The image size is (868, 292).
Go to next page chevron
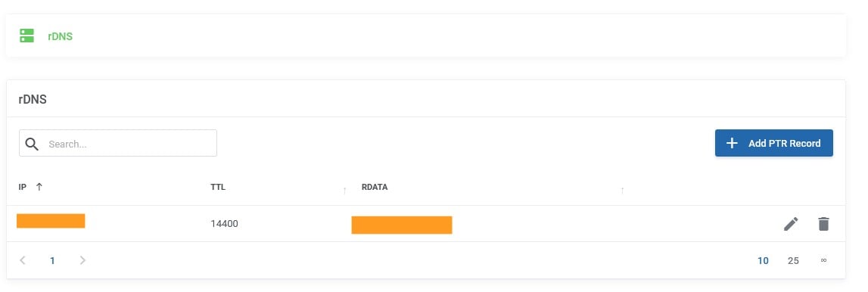coord(82,260)
